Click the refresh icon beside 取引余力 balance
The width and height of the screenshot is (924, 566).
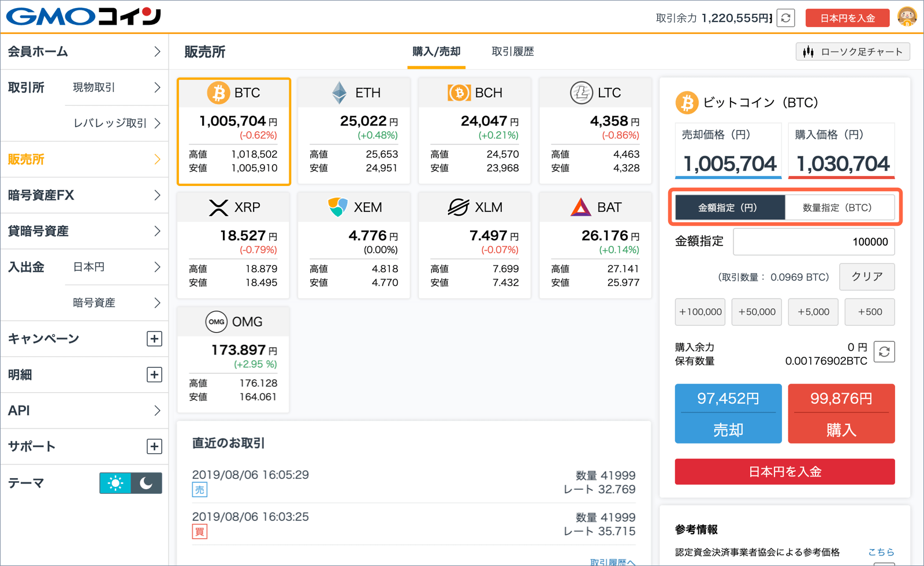(x=786, y=18)
